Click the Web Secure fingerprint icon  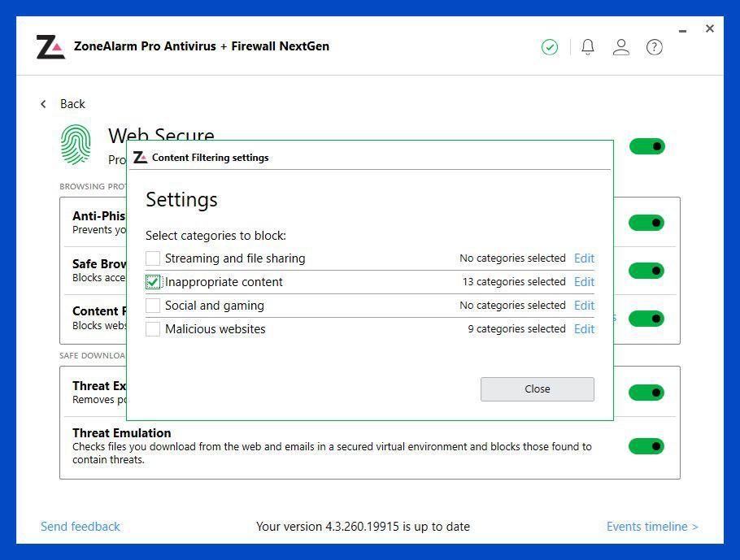tap(76, 145)
